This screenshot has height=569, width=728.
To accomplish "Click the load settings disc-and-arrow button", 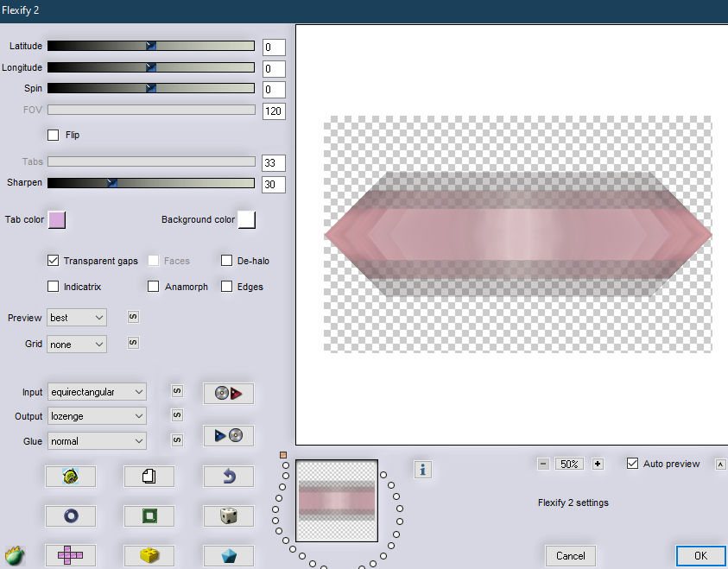I will [229, 394].
